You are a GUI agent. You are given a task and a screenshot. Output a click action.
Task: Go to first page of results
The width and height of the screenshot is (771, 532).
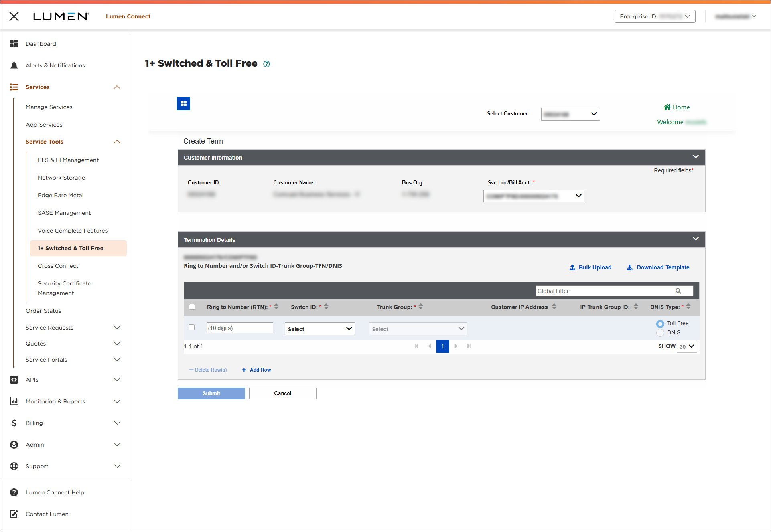point(417,346)
